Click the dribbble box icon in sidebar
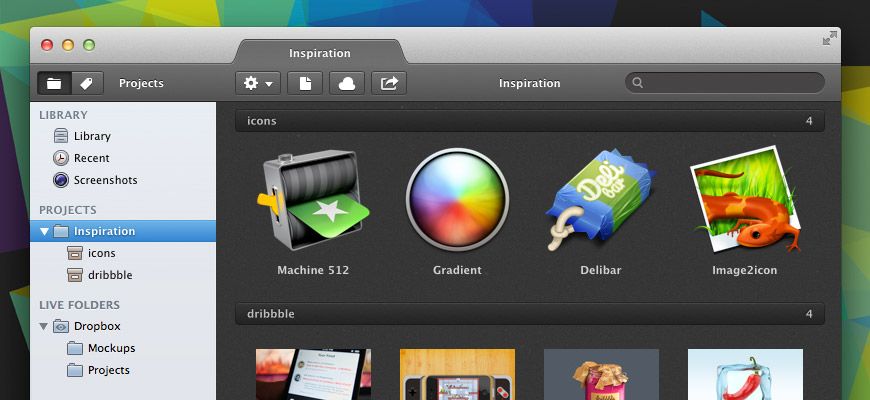 [x=75, y=275]
